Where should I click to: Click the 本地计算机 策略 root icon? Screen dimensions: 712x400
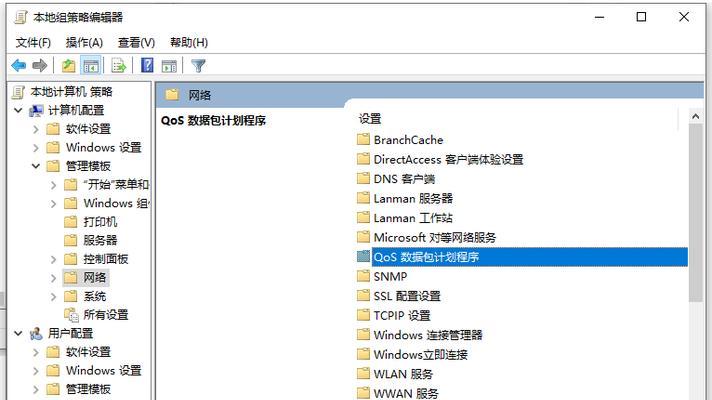pyautogui.click(x=18, y=92)
